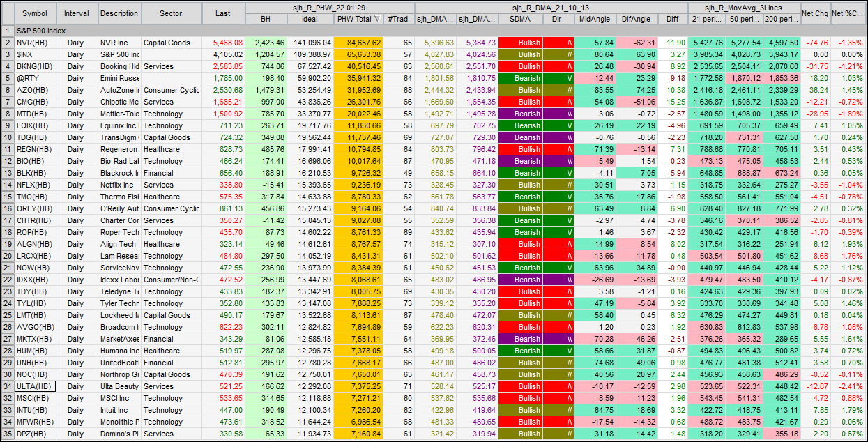
Task: Sort by the PHW Total column header
Action: tap(358, 19)
